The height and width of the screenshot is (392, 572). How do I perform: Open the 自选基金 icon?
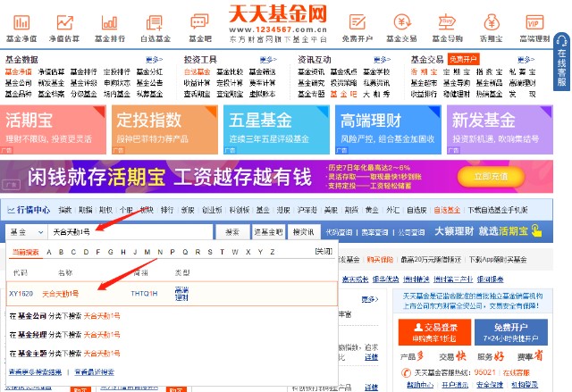[x=156, y=22]
